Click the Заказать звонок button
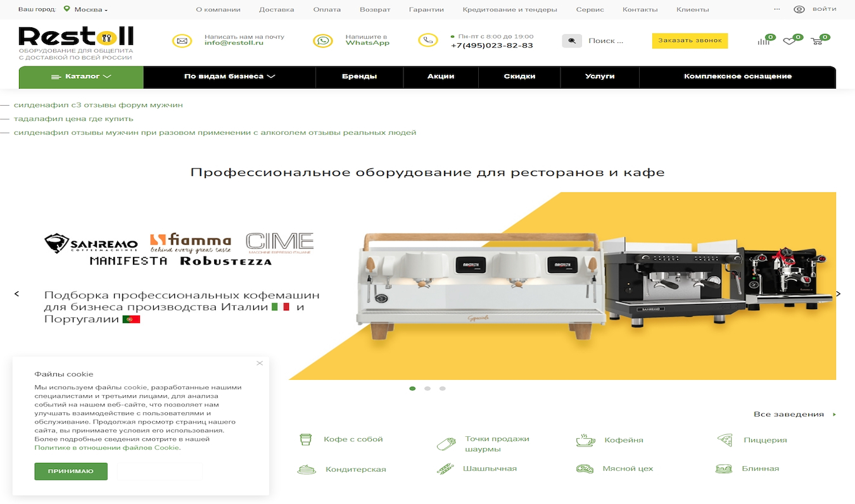The height and width of the screenshot is (504, 855). [690, 41]
